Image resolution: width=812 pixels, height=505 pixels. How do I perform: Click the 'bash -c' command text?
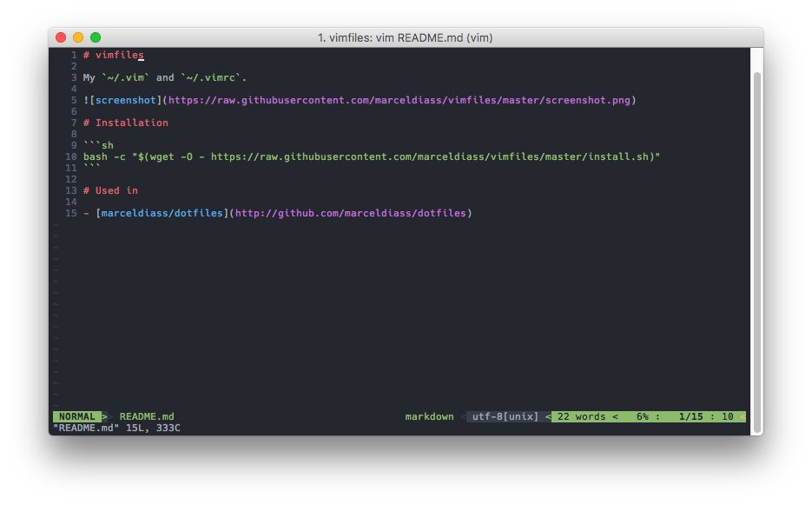coord(104,156)
